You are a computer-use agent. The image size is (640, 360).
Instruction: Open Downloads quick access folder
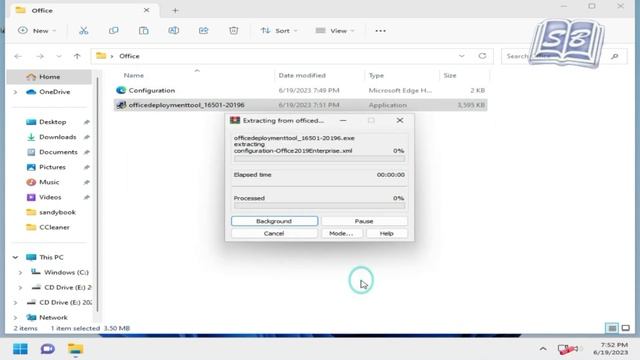pyautogui.click(x=57, y=137)
